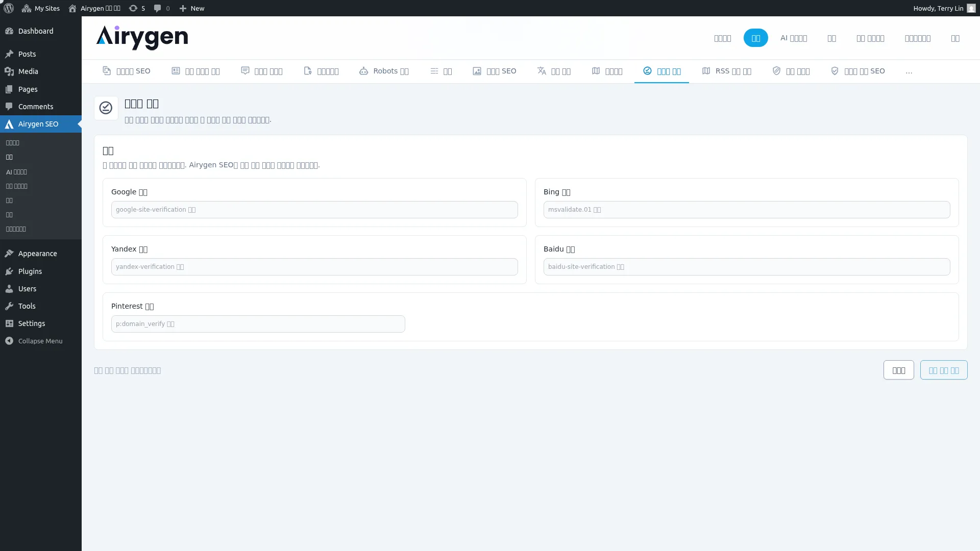
Task: Switch to the Robots tab
Action: [x=384, y=71]
